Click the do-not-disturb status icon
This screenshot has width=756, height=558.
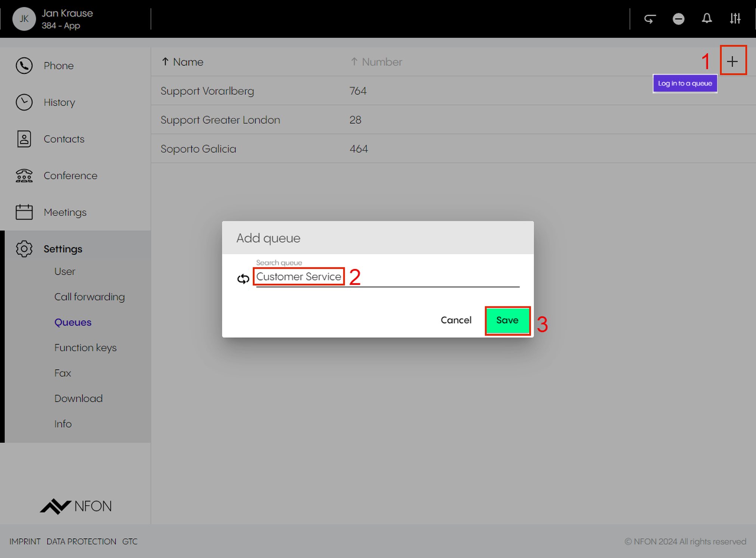pyautogui.click(x=679, y=19)
